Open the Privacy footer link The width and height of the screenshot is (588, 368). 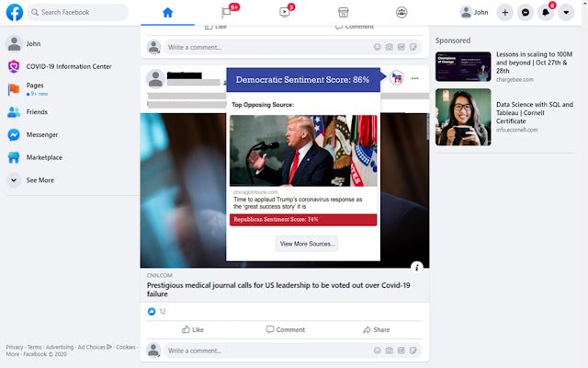[x=15, y=347]
